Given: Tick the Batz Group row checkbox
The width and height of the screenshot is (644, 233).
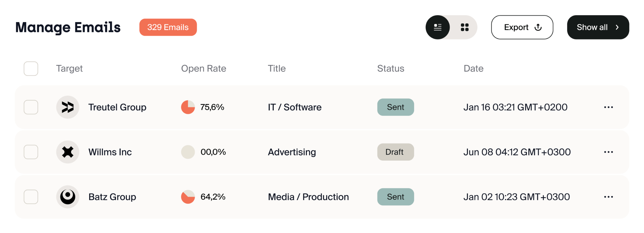Looking at the screenshot, I should click(x=31, y=197).
